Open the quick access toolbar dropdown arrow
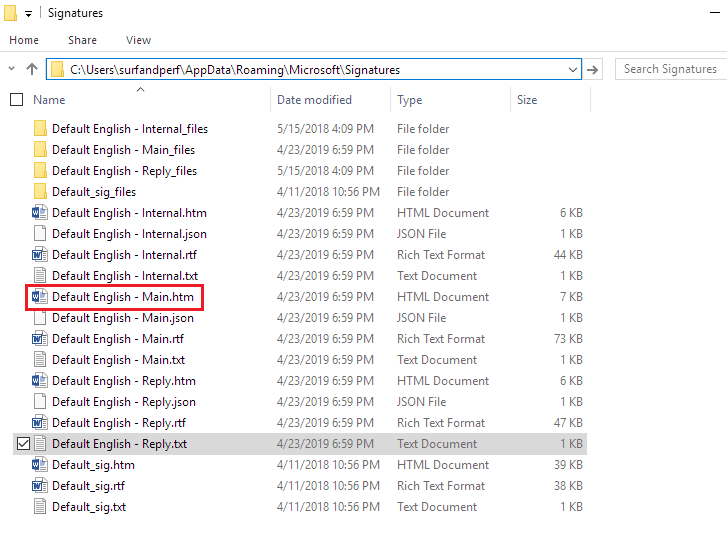 point(29,14)
